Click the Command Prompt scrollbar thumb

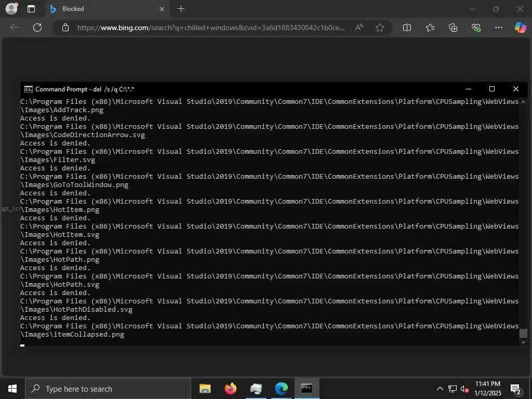coord(523,333)
